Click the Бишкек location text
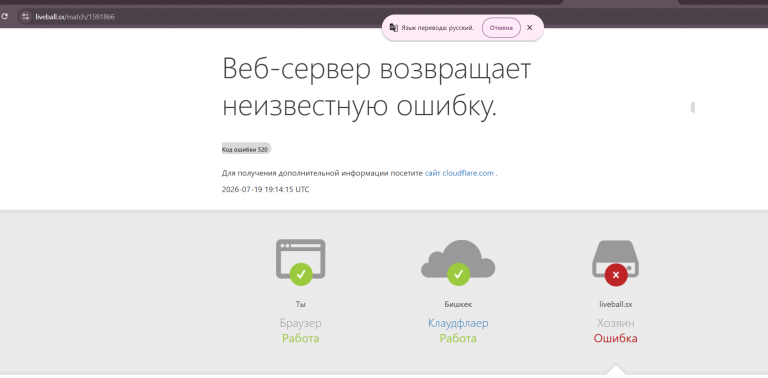Screen dimensions: 768x378 tap(458, 304)
